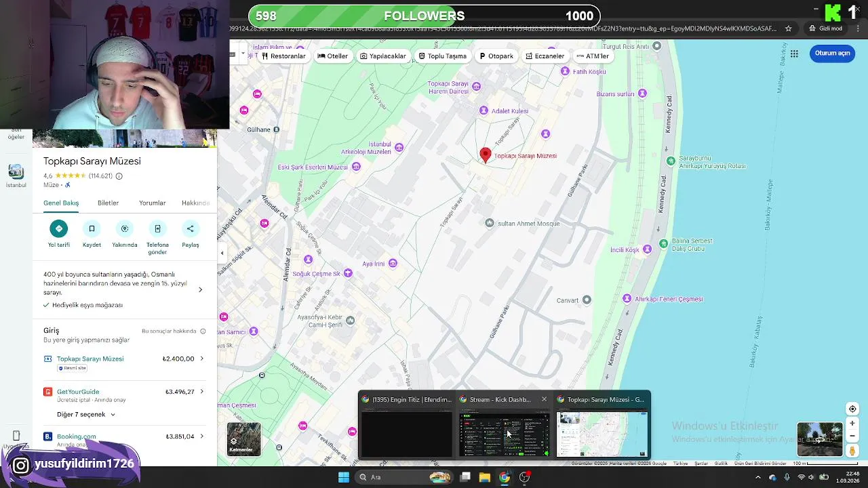Select the Topkapı Sarayı Harem Dairesi marker

[476, 86]
